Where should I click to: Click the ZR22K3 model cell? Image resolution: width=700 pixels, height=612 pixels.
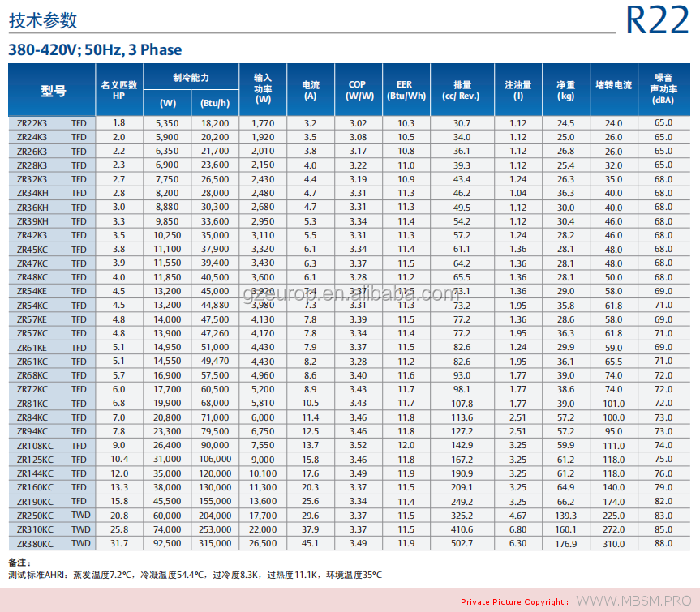tap(32, 123)
